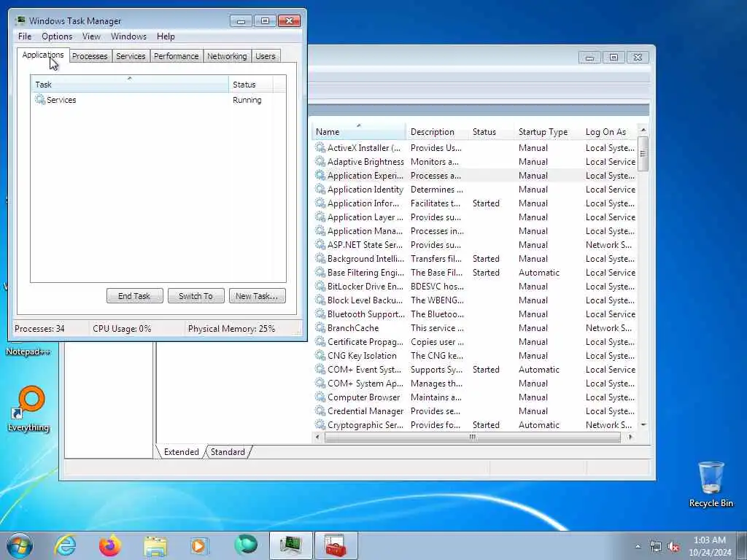This screenshot has height=560, width=747.
Task: Switch Services window to Extended view tab
Action: 181,451
